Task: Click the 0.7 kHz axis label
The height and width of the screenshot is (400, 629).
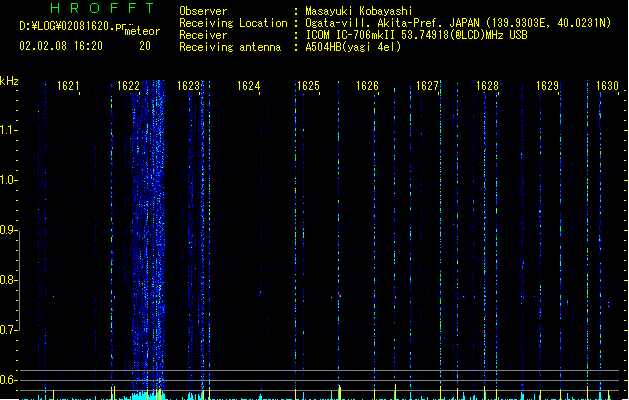Action: click(x=8, y=330)
